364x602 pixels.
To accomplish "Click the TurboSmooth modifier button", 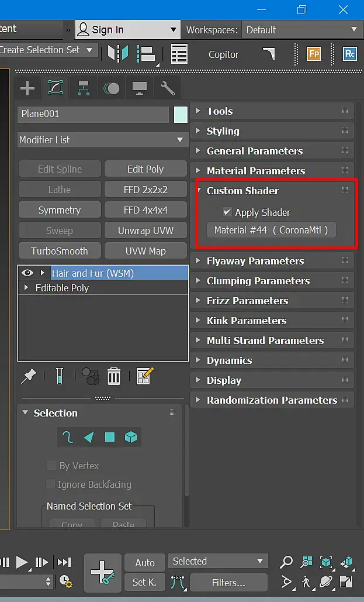I will [60, 251].
